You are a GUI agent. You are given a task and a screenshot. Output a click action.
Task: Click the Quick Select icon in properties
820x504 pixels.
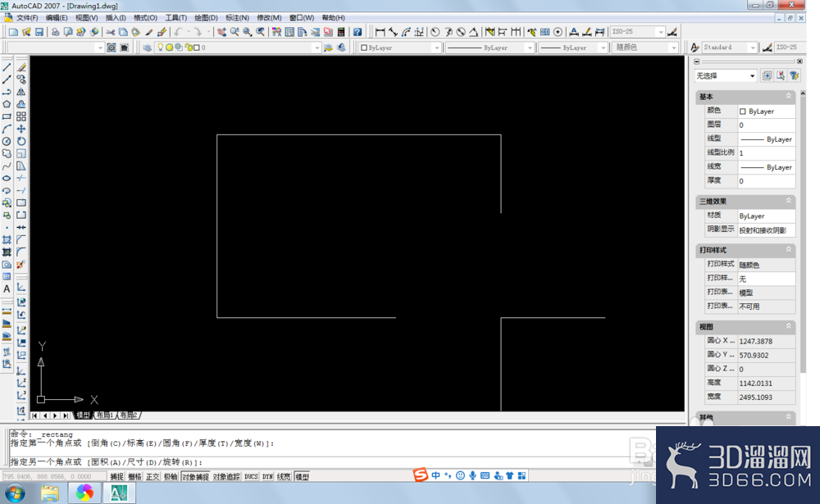tap(795, 76)
